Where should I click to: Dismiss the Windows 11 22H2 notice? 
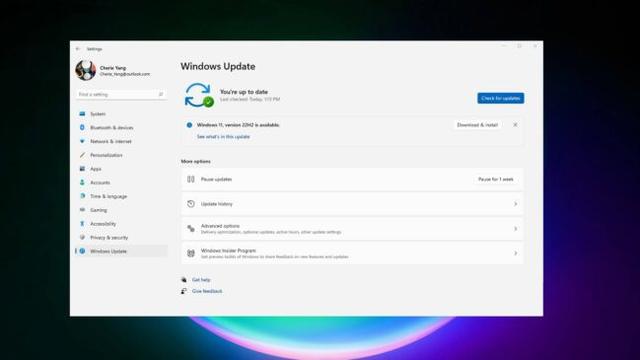click(x=515, y=125)
